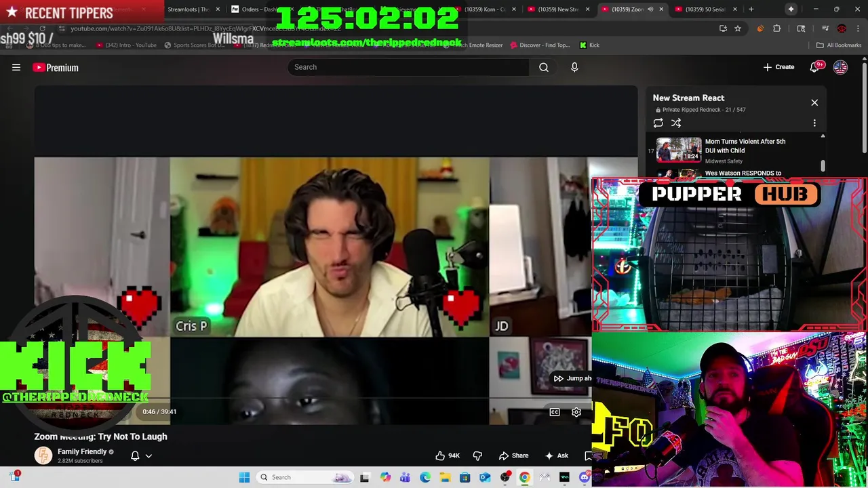Switch to the Streamloots browser tab
The image size is (868, 488).
pyautogui.click(x=193, y=9)
